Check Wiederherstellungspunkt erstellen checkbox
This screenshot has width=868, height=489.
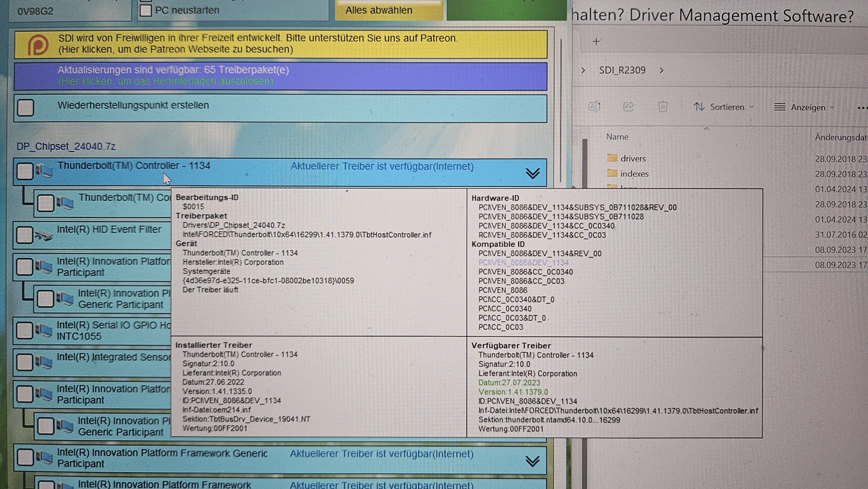(x=26, y=108)
